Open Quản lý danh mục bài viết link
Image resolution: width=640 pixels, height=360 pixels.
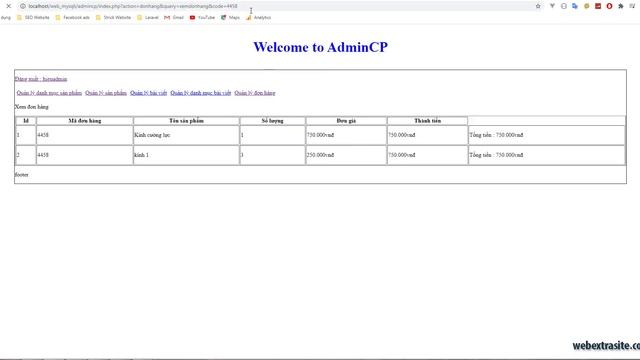pos(200,93)
